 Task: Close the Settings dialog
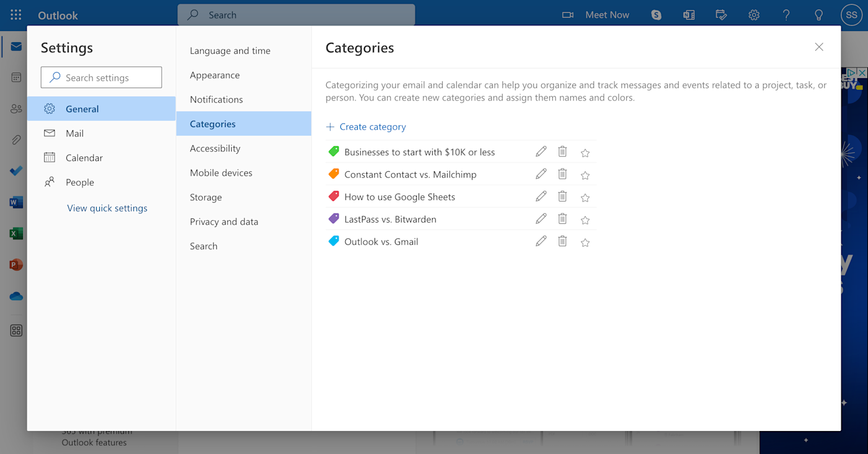819,47
